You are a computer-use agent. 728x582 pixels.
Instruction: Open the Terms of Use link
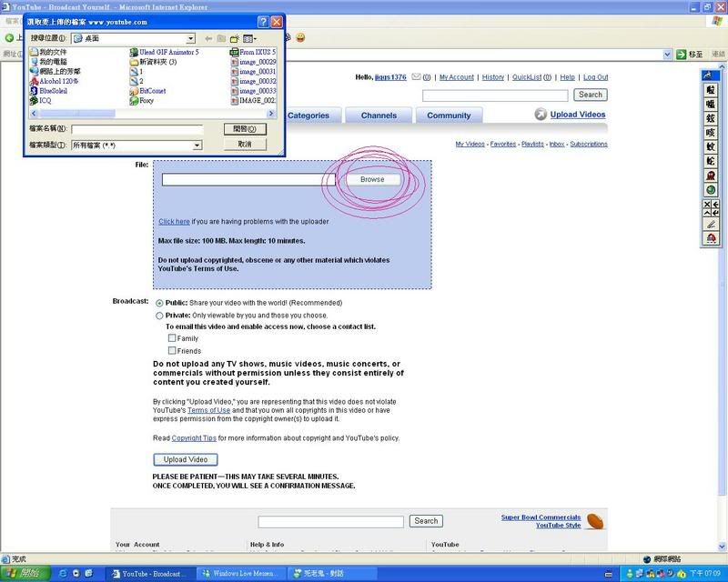point(208,410)
